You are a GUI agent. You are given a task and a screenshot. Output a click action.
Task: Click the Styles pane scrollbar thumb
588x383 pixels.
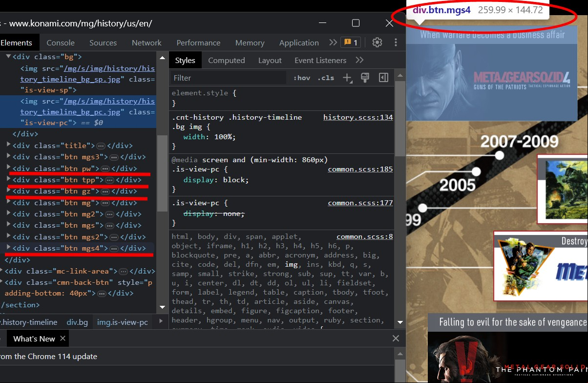400,118
